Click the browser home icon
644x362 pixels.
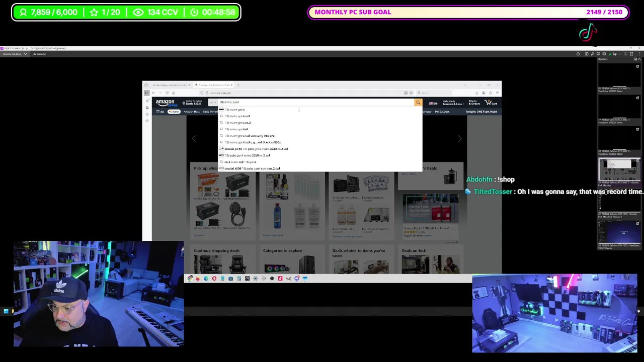click(174, 93)
